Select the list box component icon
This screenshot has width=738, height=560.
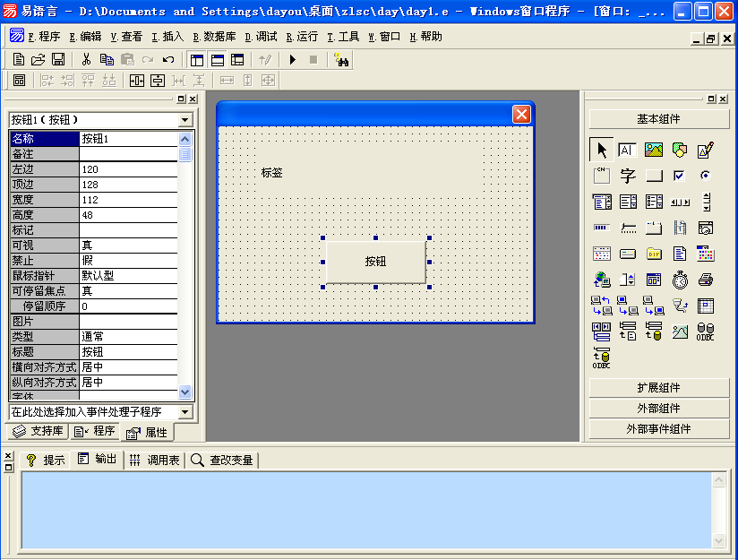627,202
